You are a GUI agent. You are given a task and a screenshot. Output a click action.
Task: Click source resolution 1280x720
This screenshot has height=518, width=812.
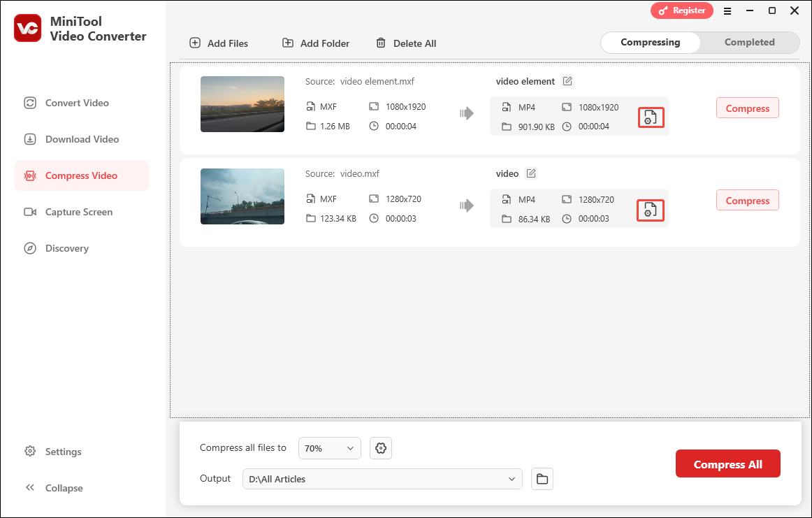coord(403,199)
